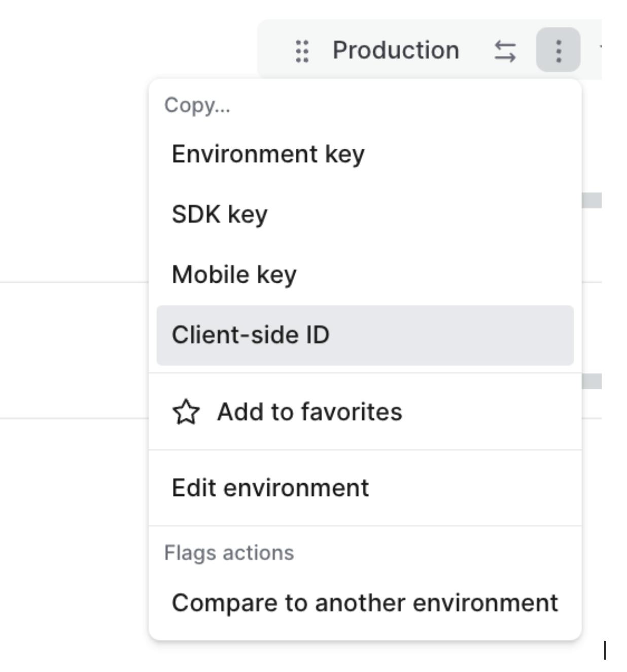Click the star icon in the menu
The width and height of the screenshot is (627, 672).
(186, 412)
